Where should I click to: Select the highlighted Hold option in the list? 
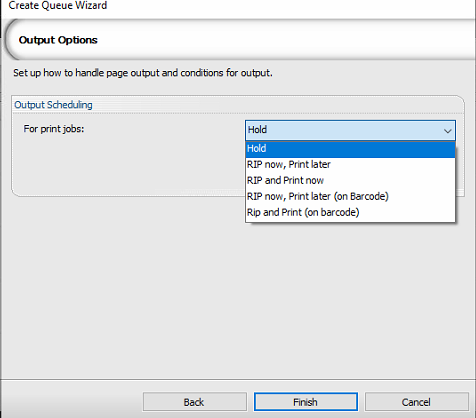tap(350, 149)
